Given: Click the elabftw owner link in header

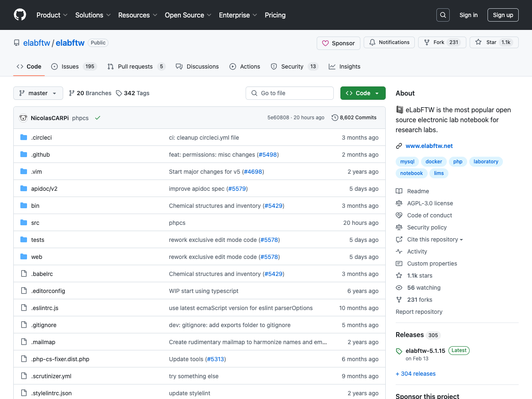Looking at the screenshot, I should (x=37, y=43).
